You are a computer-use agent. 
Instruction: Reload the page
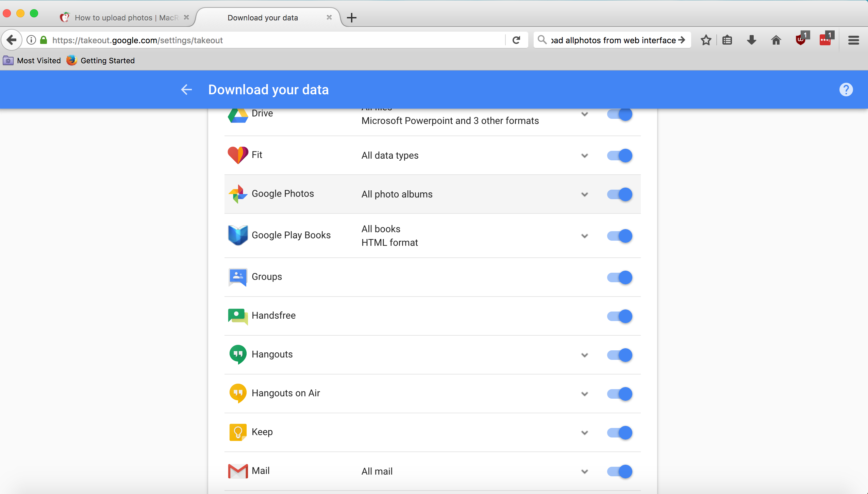516,40
